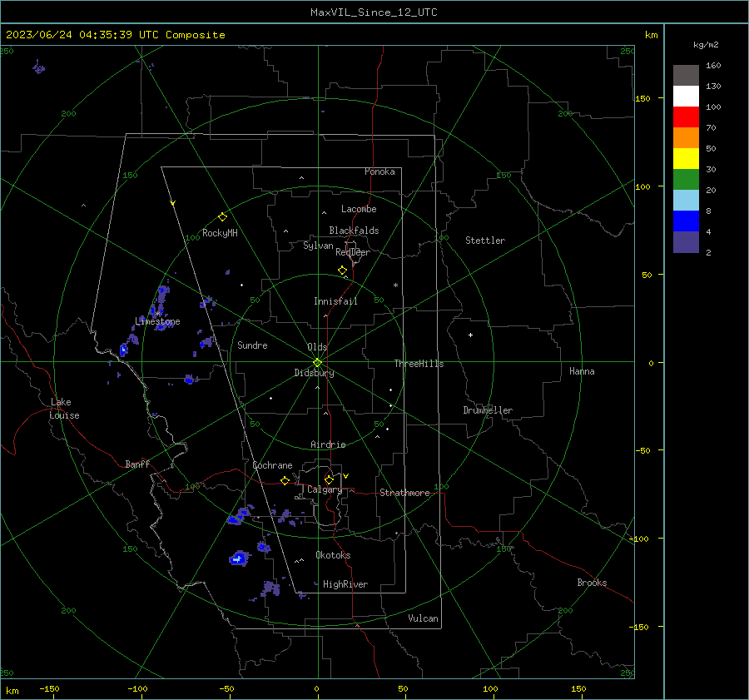The image size is (749, 700).
Task: Click the Brooks city label
Action: [592, 583]
